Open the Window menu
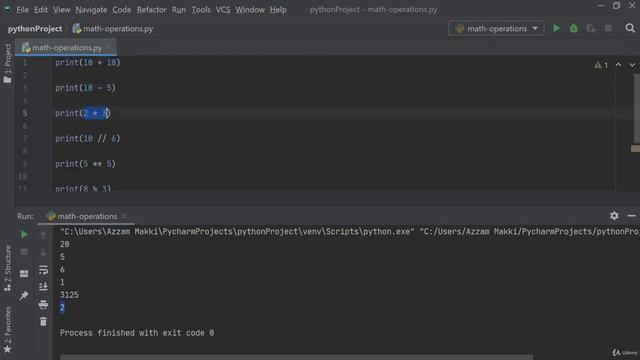640x360 pixels. pos(250,9)
